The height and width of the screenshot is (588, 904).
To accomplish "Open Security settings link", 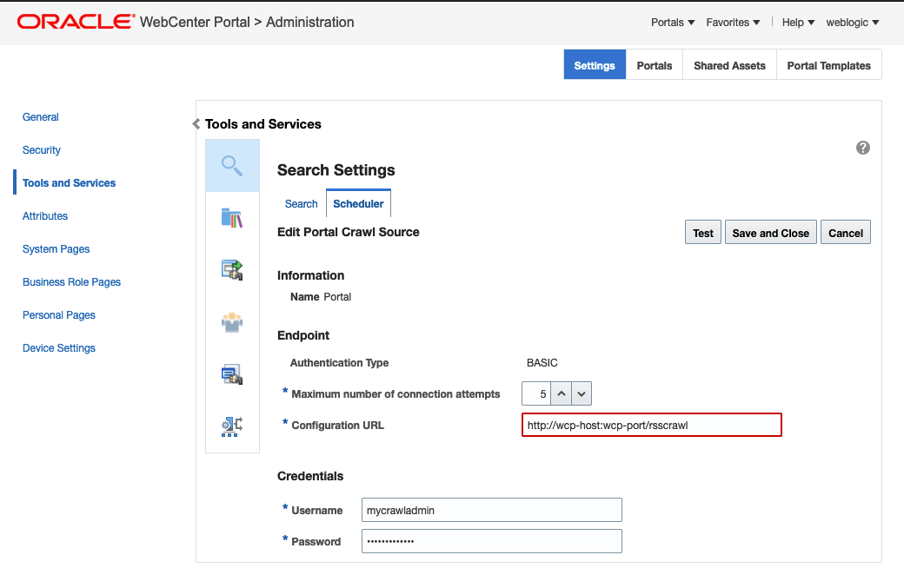I will [x=42, y=149].
